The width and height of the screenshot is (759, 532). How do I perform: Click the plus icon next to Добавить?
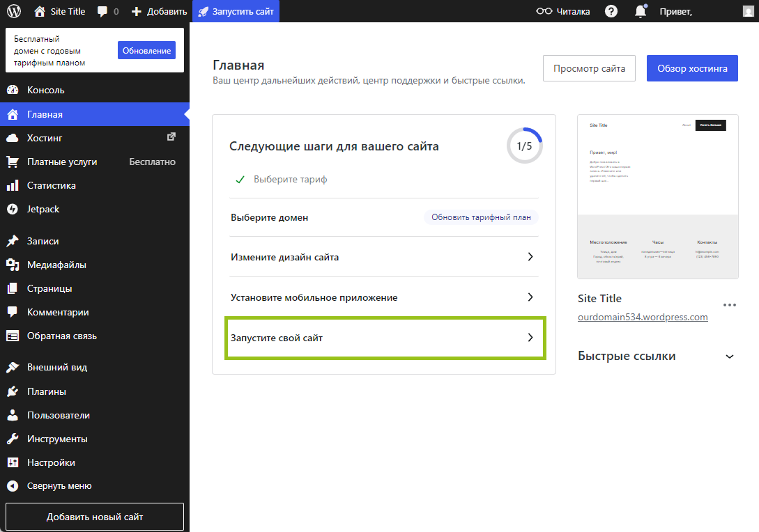tap(137, 12)
